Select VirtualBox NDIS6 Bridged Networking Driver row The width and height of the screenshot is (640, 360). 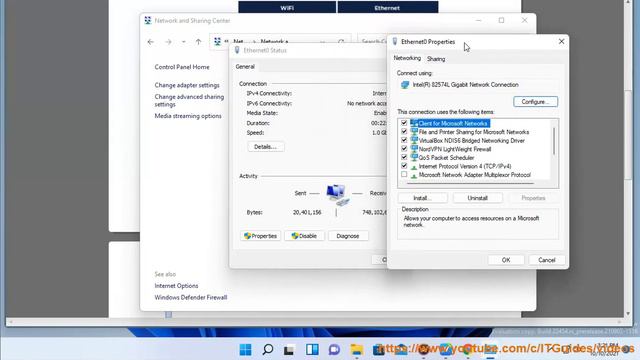tap(471, 140)
